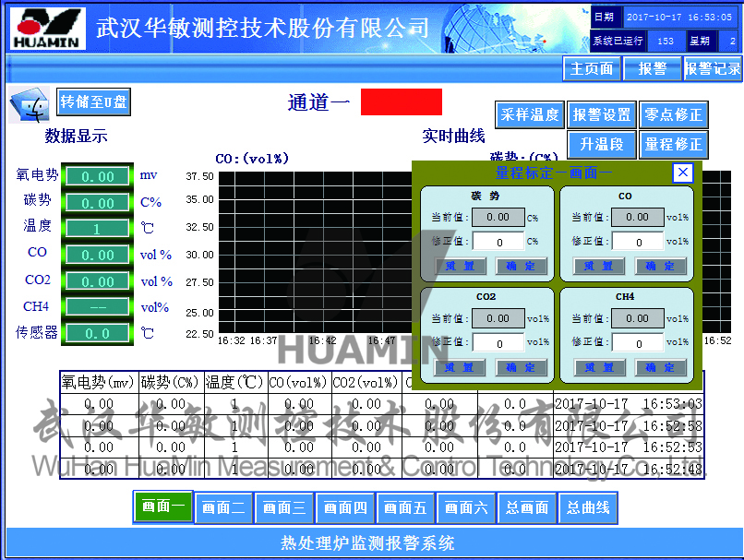The image size is (744, 560).
Task: Open the 总画面 overview screen
Action: pyautogui.click(x=527, y=507)
